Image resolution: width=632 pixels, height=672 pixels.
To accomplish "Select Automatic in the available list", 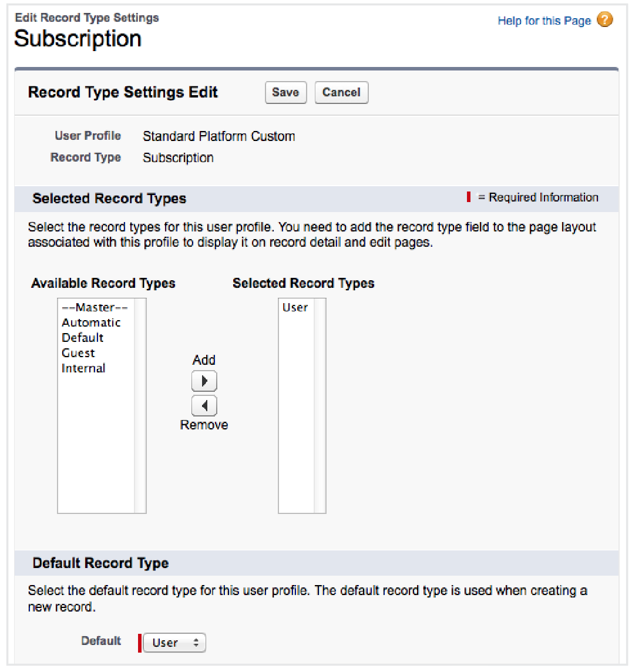I will [x=91, y=322].
